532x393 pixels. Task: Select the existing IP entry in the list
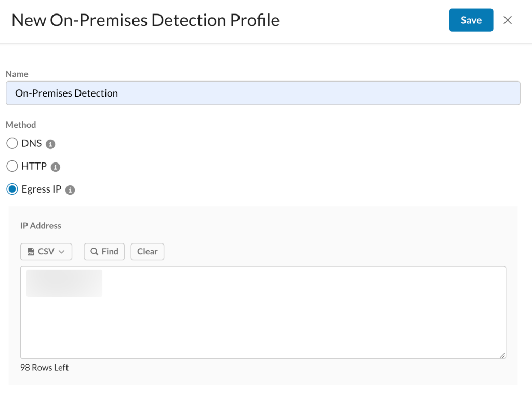[64, 283]
